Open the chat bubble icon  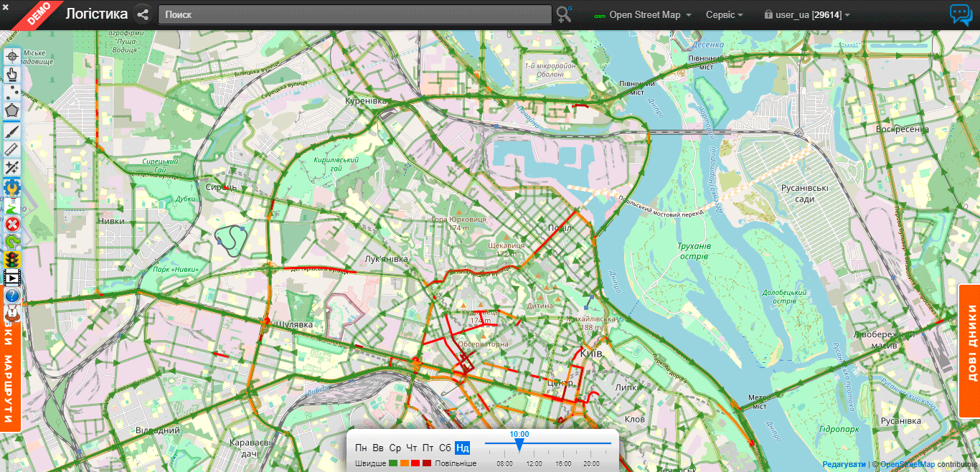point(961,15)
